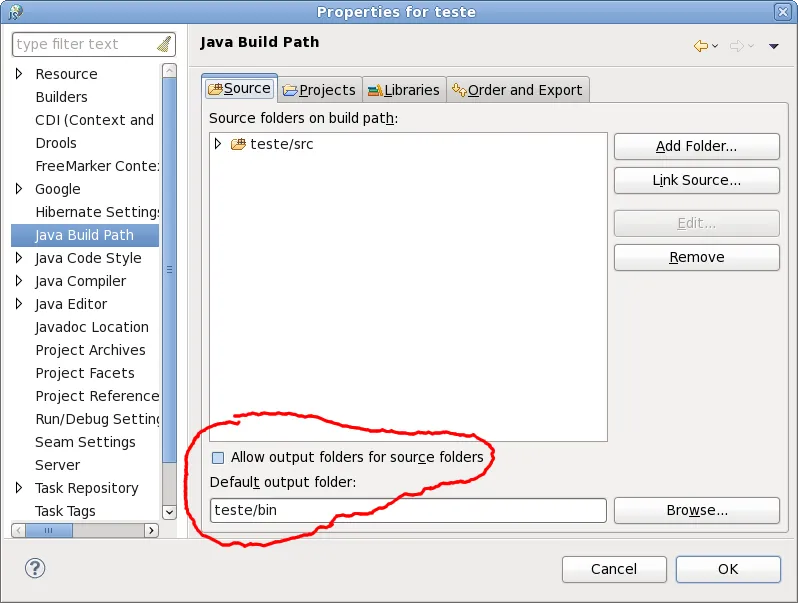
Task: Select Hibernate Settings category
Action: [x=97, y=212]
